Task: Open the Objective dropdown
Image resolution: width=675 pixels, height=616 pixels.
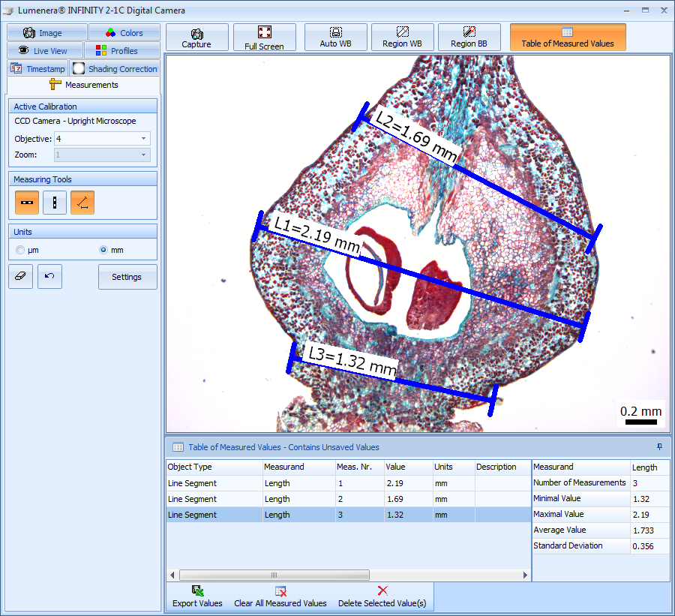Action: click(x=145, y=138)
